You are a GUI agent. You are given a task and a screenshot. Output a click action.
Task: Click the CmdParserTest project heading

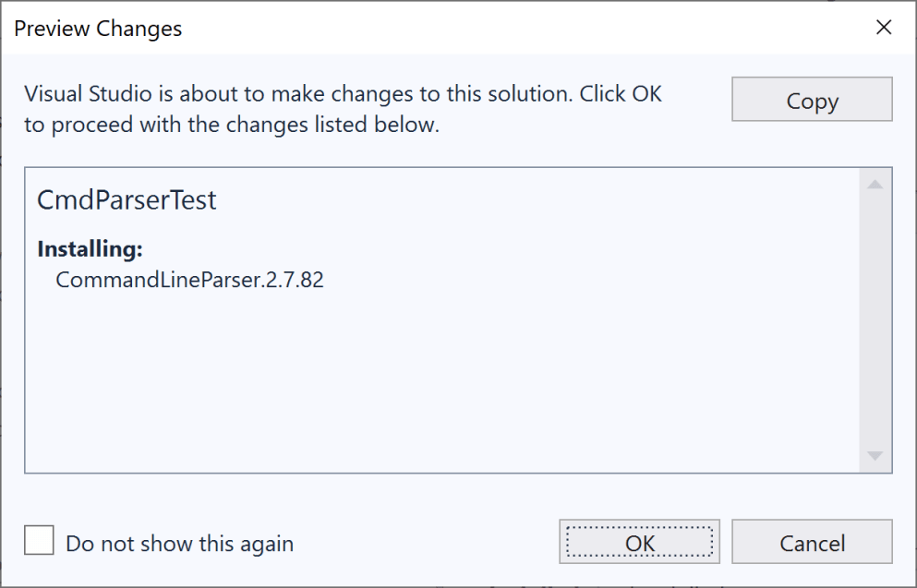coord(126,200)
